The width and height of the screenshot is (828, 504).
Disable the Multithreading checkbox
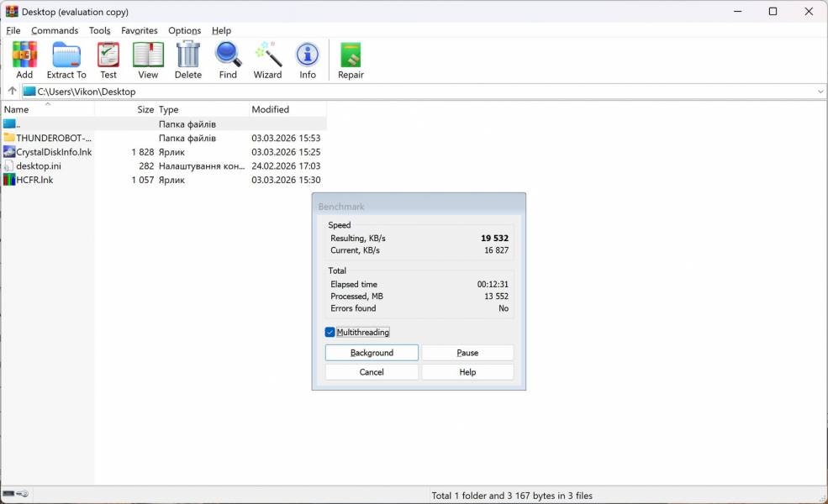pos(330,332)
